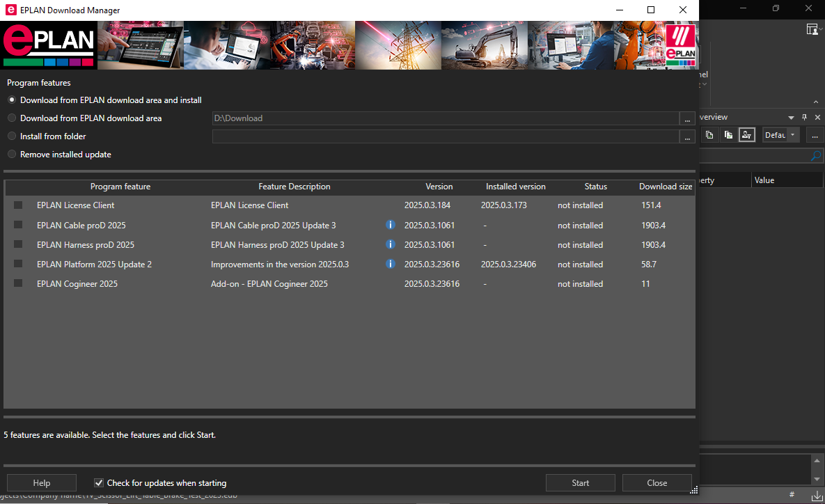Tick checkbox for EPLAN Cogineer 2025
Screen dimensions: 825x504
click(x=18, y=283)
